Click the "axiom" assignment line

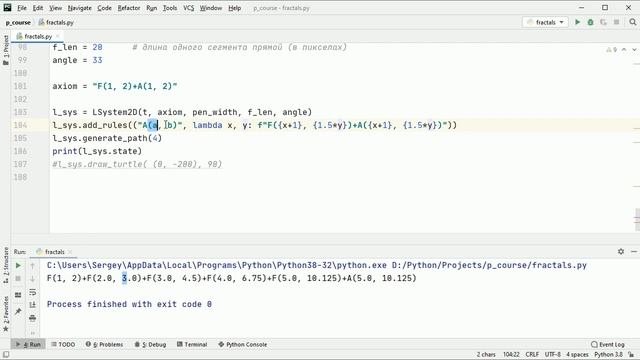115,86
